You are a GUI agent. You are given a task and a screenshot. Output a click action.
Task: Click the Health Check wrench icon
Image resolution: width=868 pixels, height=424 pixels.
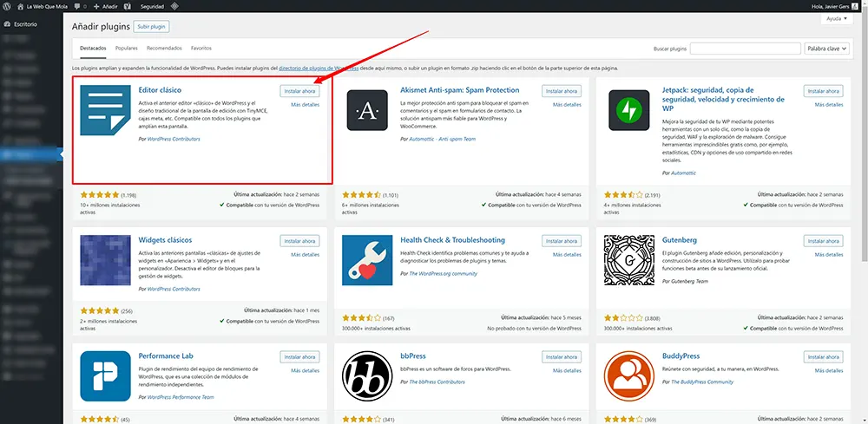pyautogui.click(x=367, y=259)
